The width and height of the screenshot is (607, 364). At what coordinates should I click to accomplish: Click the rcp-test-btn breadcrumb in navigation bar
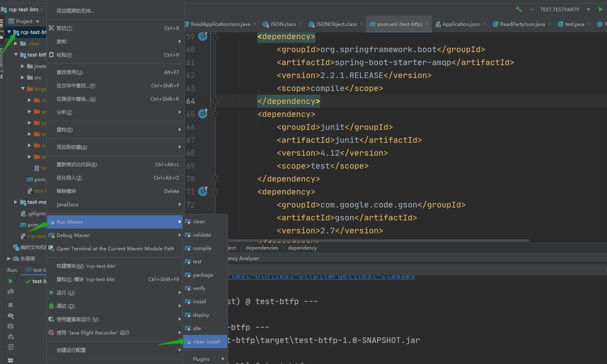coord(23,9)
